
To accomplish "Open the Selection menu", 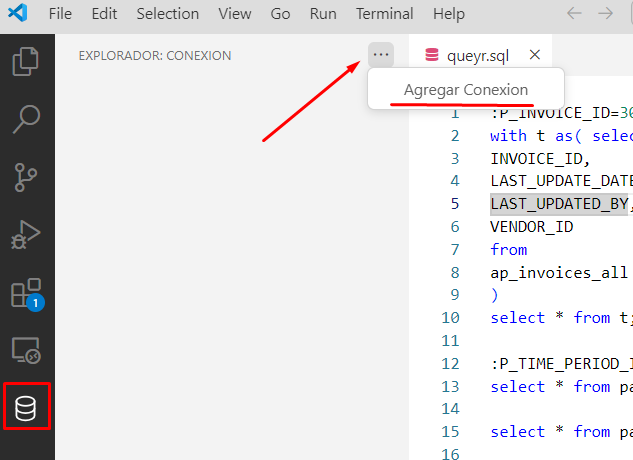I will 168,14.
